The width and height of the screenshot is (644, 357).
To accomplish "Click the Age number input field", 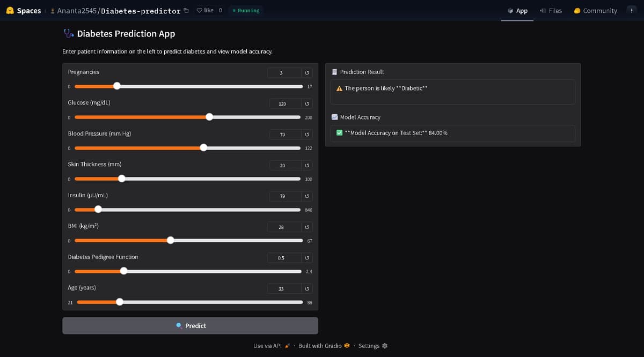I will pos(283,289).
